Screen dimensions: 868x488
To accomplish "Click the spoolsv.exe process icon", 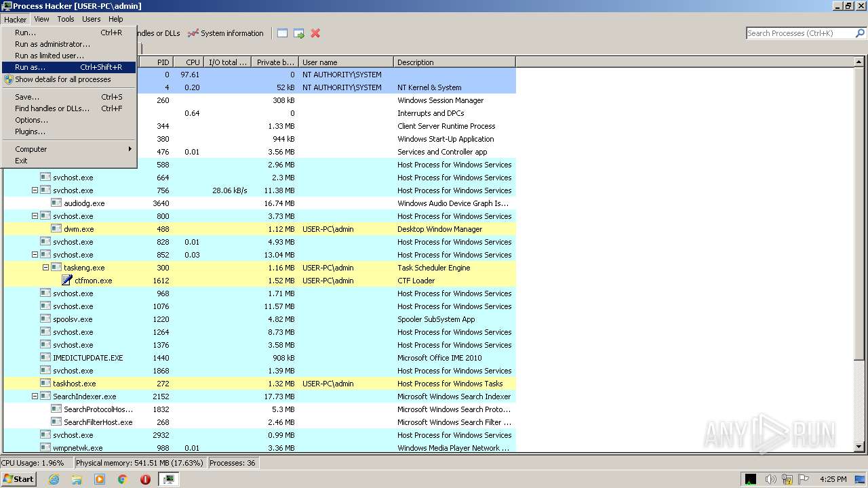I will pyautogui.click(x=45, y=319).
